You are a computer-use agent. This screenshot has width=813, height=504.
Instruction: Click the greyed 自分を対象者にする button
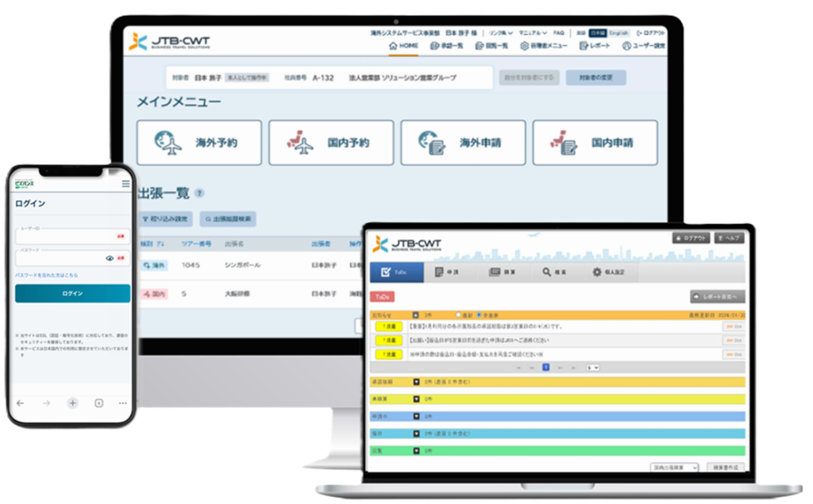529,77
